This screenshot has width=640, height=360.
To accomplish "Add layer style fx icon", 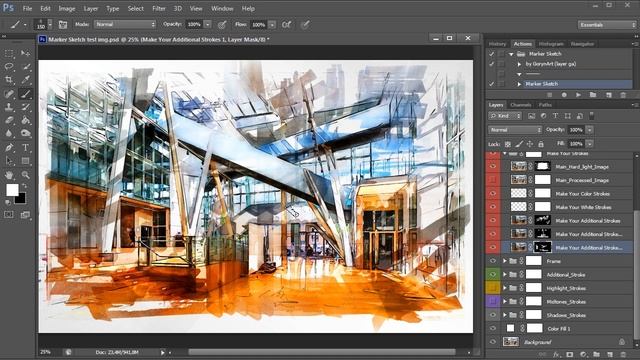I will (556, 355).
